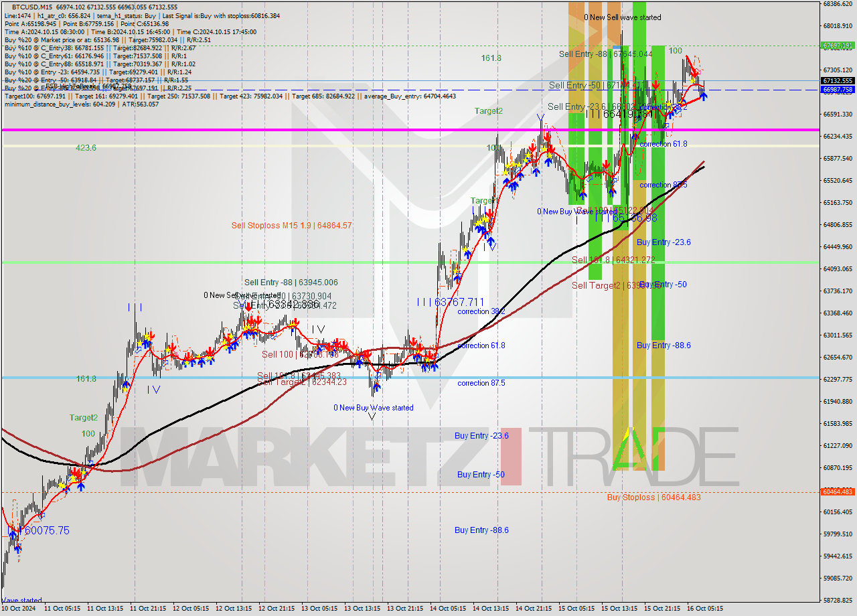Click price axis value 59799.510
Screen dimensions: 857x616
pyautogui.click(x=838, y=534)
